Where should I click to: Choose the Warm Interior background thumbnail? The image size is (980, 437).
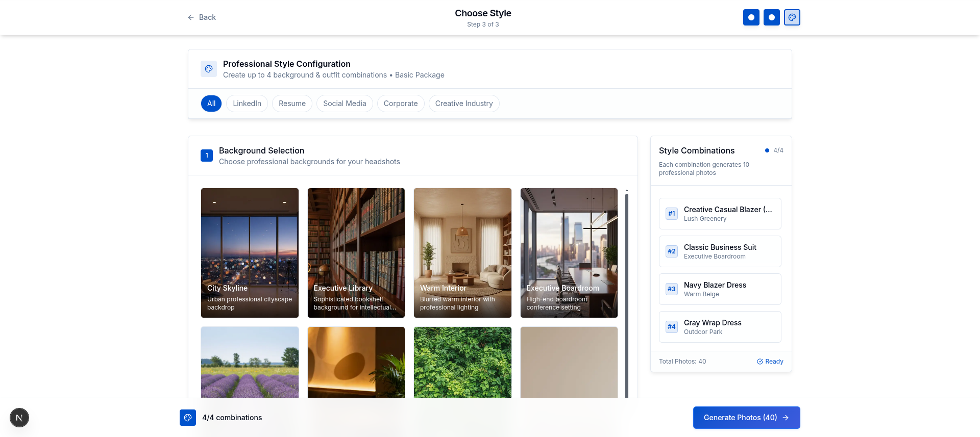click(462, 252)
